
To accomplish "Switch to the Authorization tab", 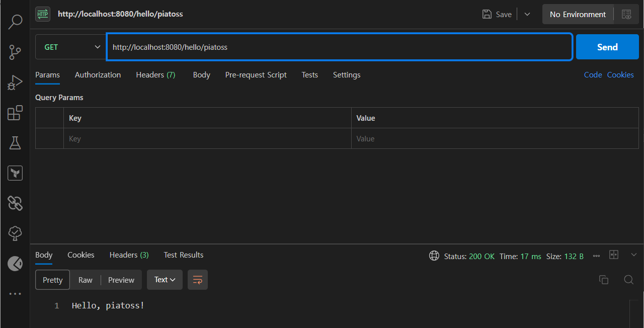I will click(x=98, y=75).
